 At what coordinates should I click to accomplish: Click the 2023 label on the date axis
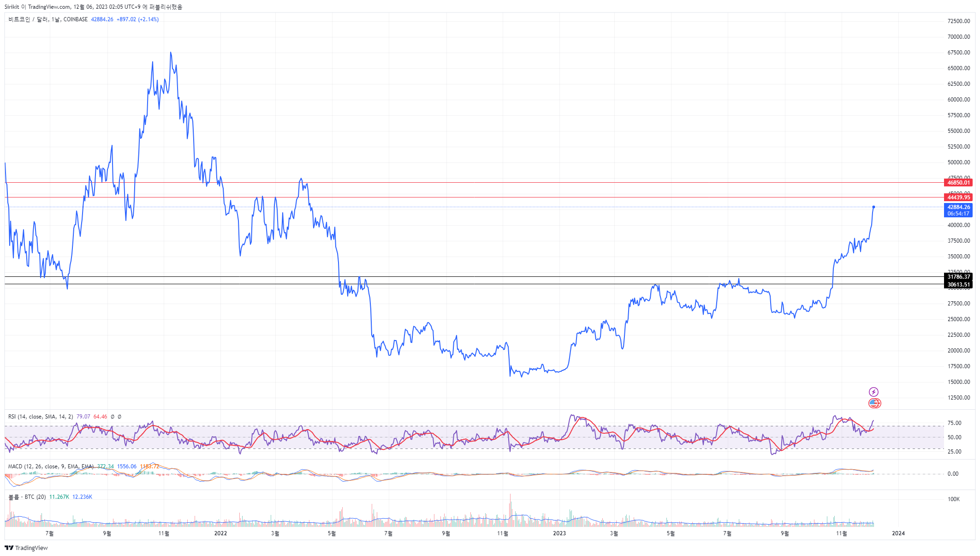(559, 533)
